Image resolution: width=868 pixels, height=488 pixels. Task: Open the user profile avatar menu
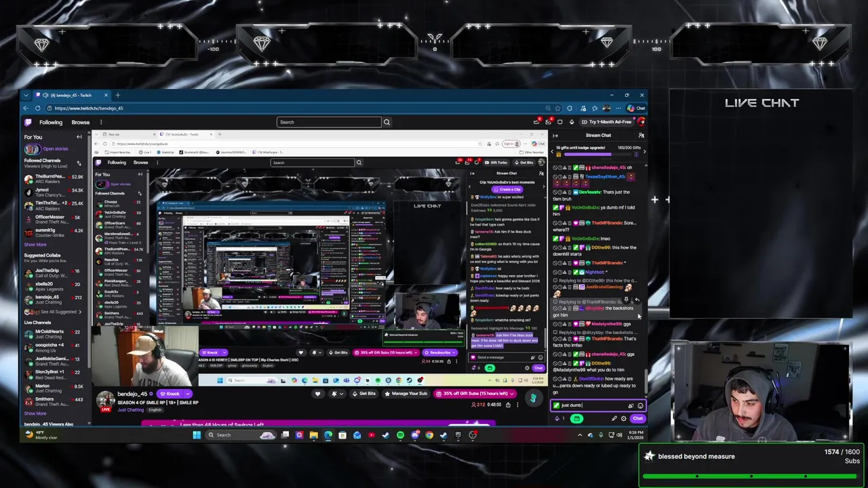tap(641, 122)
